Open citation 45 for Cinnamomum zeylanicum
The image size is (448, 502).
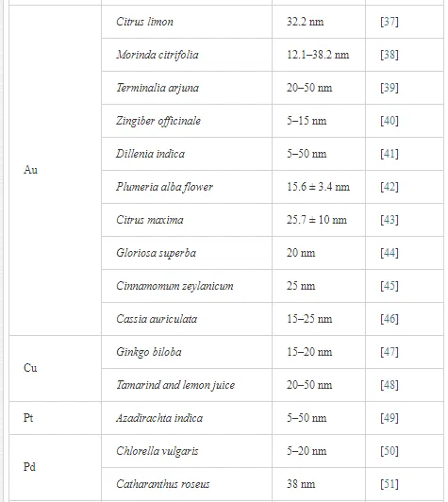tap(390, 286)
